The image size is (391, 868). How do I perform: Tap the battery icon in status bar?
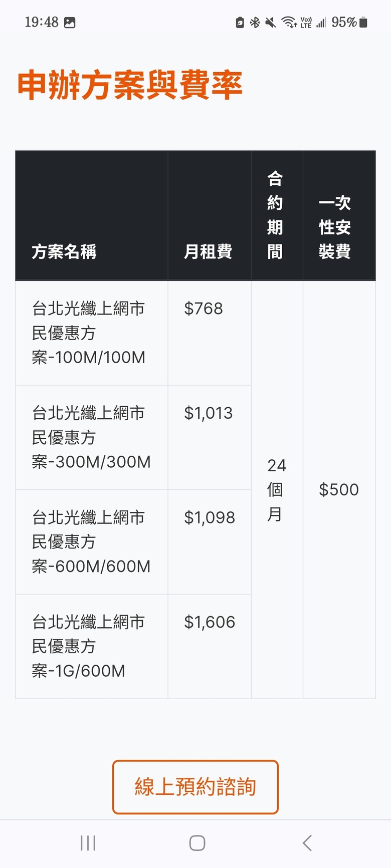click(363, 22)
